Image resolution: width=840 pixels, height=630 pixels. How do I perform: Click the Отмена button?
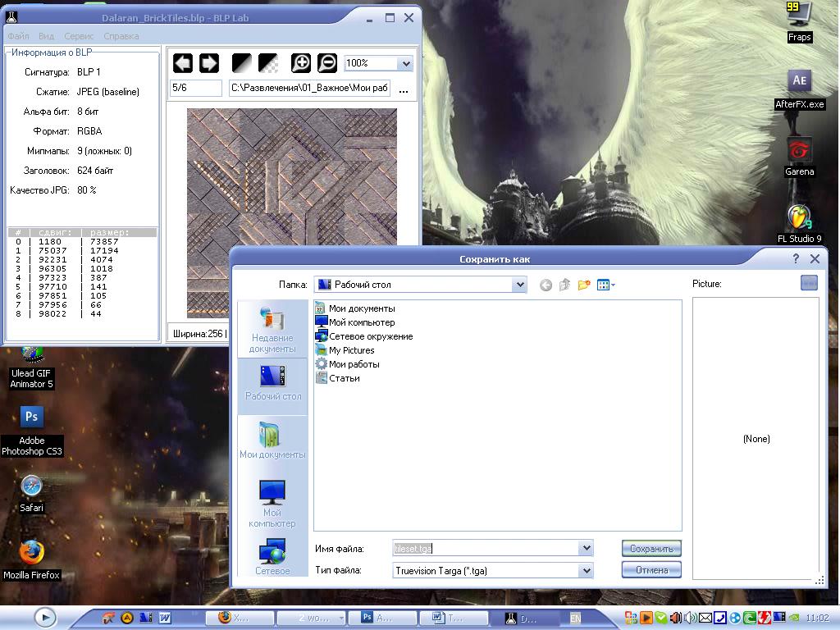tap(651, 570)
